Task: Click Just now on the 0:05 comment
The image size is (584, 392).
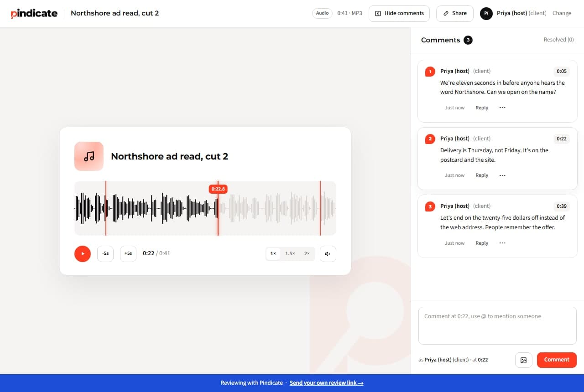Action: coord(455,108)
